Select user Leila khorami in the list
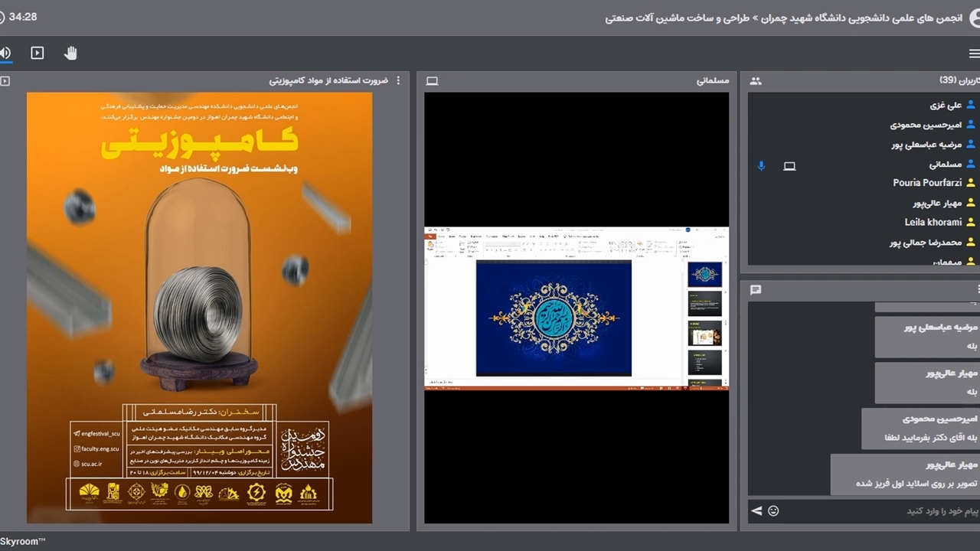The width and height of the screenshot is (980, 551). [933, 222]
